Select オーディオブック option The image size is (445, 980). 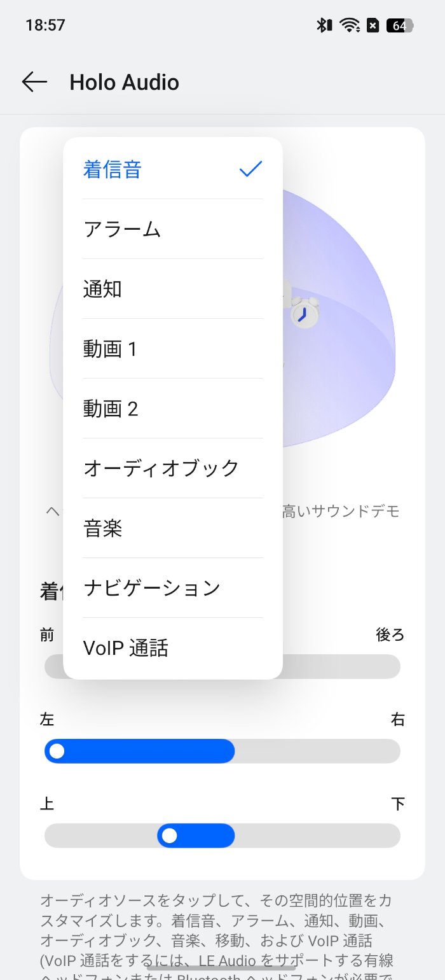pos(173,468)
